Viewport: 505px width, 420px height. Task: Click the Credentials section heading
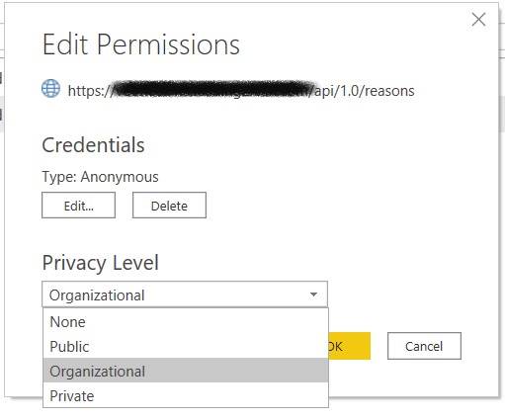click(93, 145)
